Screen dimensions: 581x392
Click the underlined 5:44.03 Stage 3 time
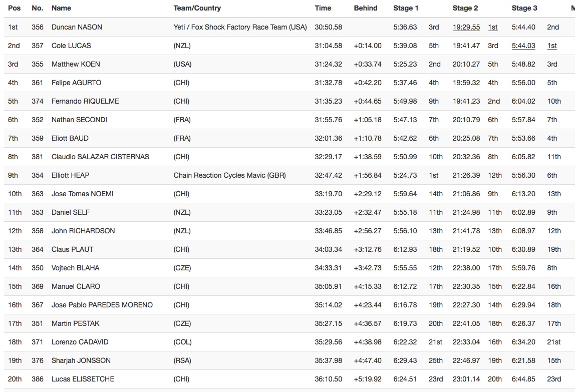click(x=523, y=46)
